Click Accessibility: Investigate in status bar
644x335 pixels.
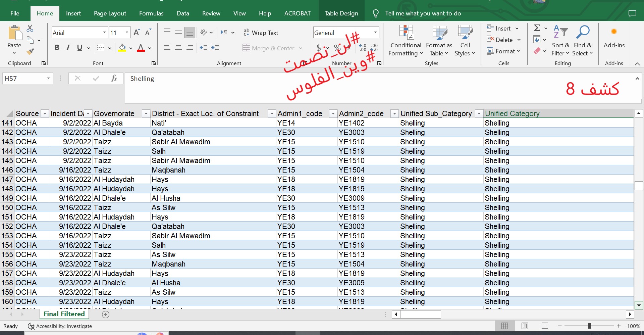click(60, 326)
